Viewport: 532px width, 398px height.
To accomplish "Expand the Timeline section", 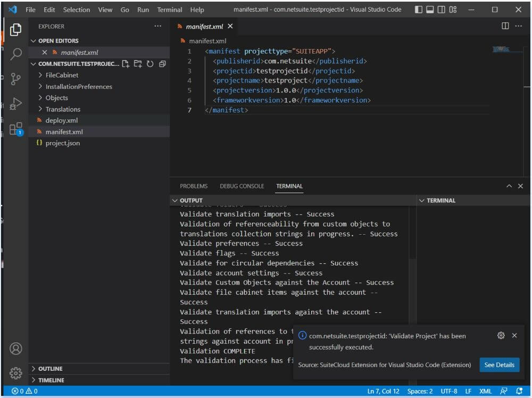I will [99, 380].
